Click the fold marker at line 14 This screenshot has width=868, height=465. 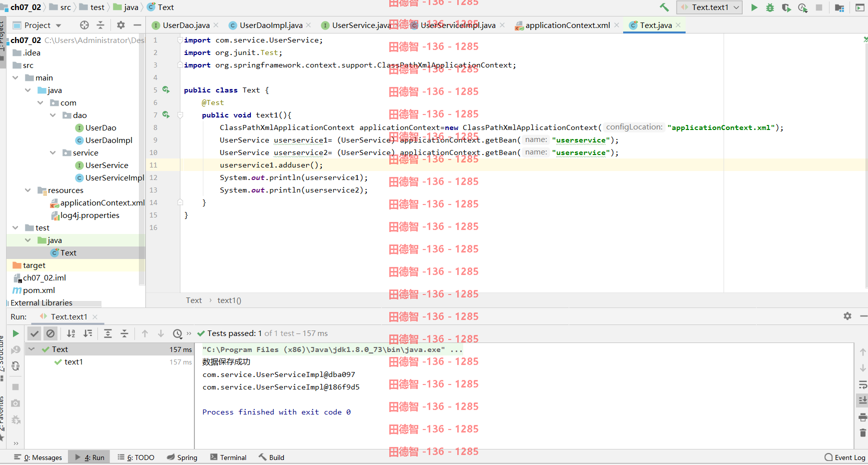tap(180, 202)
